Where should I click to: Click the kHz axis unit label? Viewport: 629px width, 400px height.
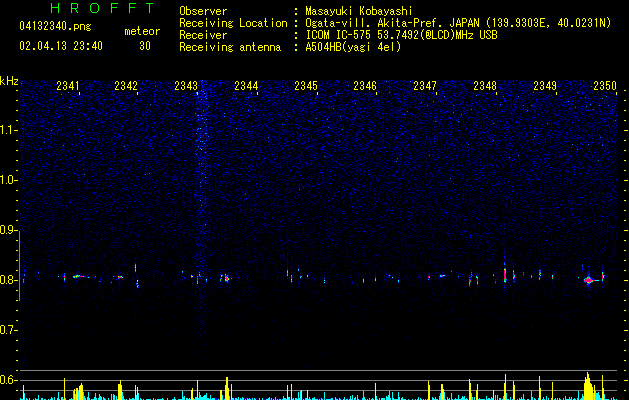(x=9, y=81)
